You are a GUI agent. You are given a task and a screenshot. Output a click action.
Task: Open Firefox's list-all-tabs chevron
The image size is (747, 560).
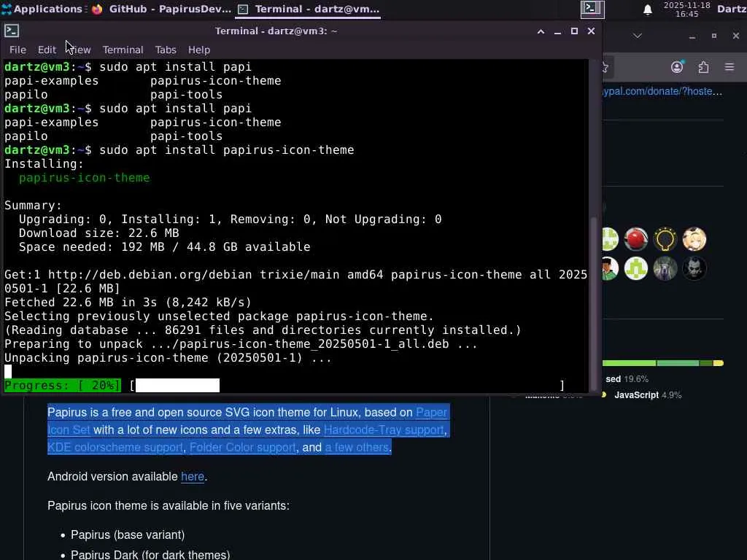pos(638,36)
